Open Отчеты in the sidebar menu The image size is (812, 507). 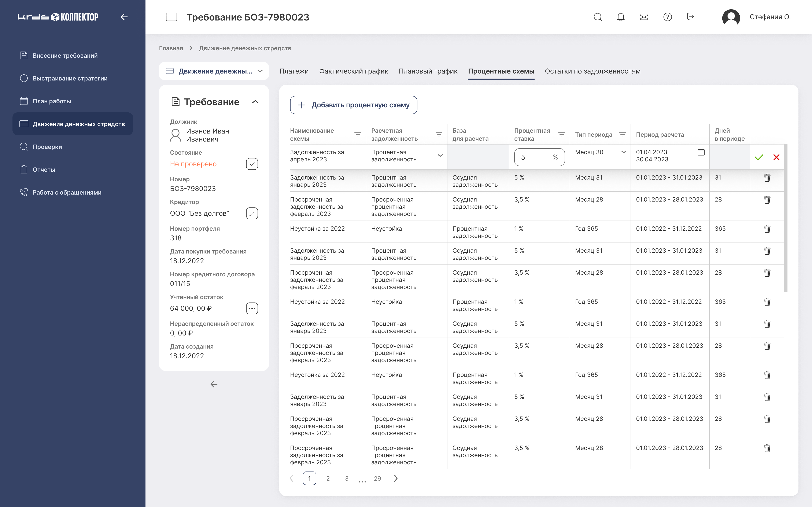point(44,170)
